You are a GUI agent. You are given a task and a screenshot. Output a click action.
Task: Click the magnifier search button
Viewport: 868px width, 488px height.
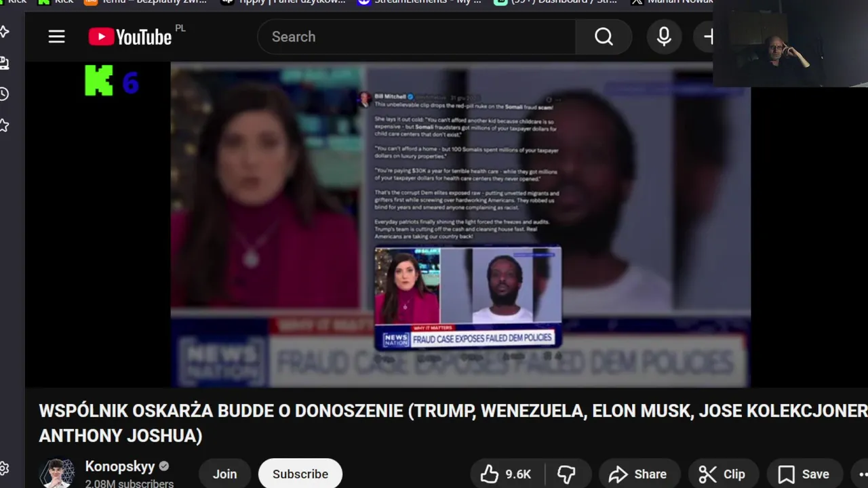[x=604, y=37]
